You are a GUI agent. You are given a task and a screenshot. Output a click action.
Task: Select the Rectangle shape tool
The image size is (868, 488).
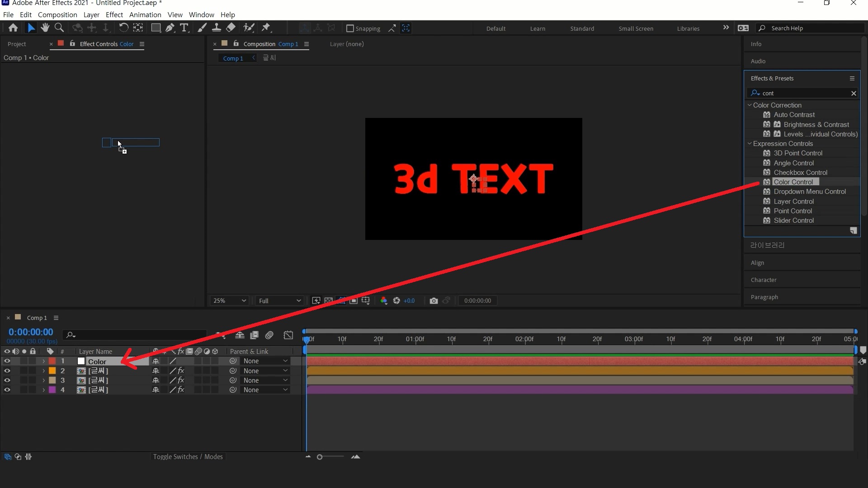156,28
